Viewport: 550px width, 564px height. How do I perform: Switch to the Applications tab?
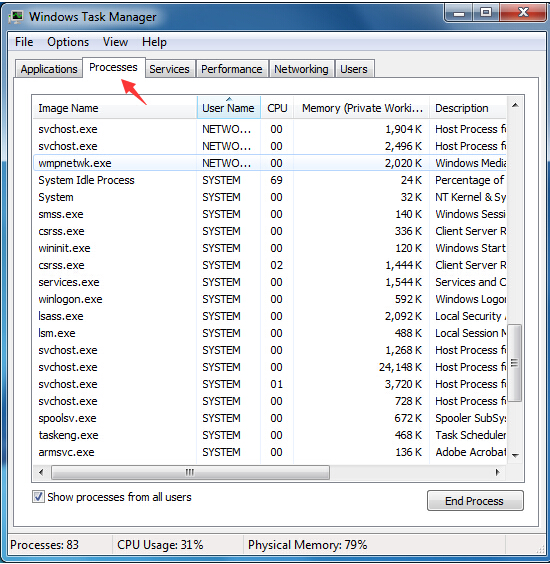click(x=49, y=69)
